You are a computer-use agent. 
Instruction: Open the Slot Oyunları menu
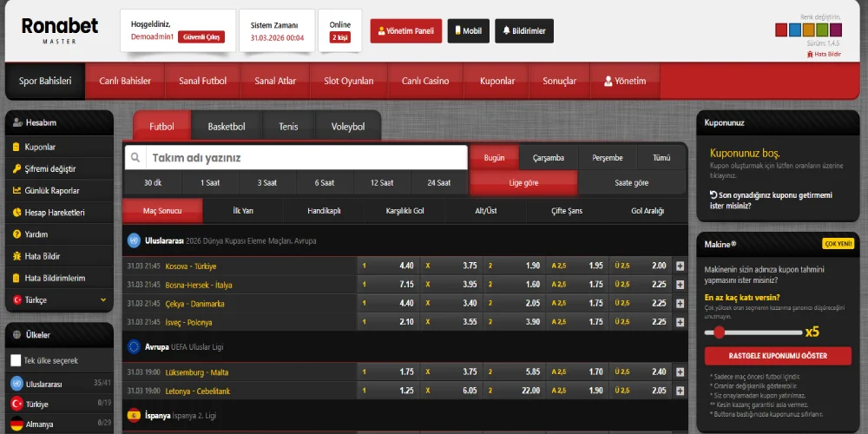click(x=349, y=81)
